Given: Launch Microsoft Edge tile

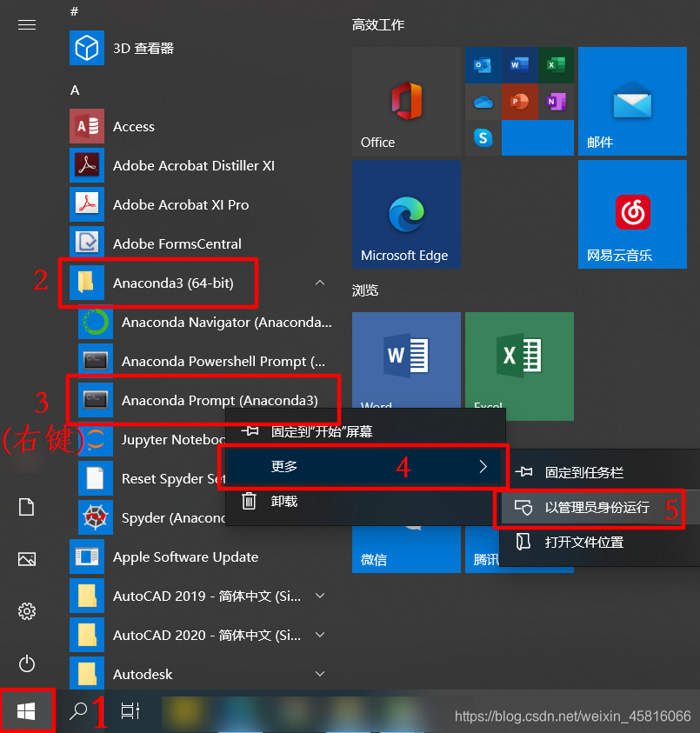Looking at the screenshot, I should pyautogui.click(x=406, y=214).
